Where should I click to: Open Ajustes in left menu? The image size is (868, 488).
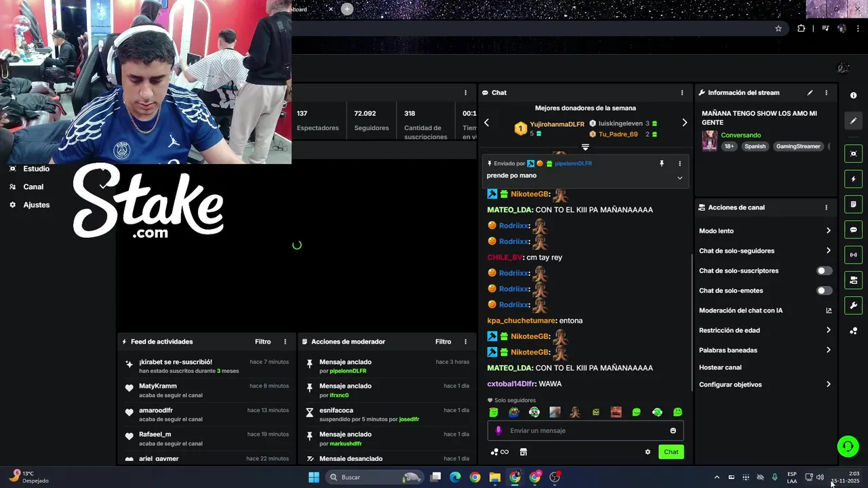coord(36,205)
